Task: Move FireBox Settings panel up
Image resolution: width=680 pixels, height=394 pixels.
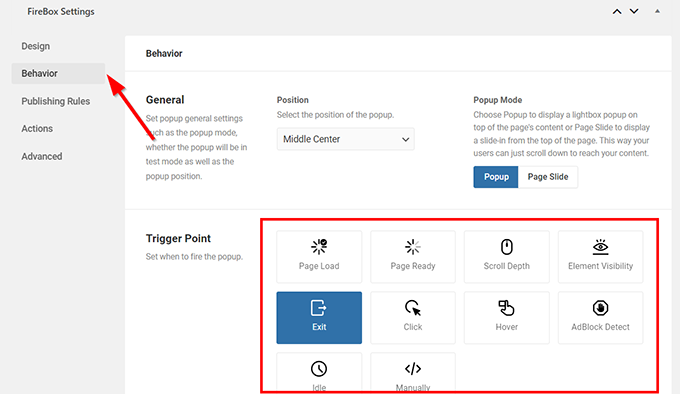Action: click(617, 12)
